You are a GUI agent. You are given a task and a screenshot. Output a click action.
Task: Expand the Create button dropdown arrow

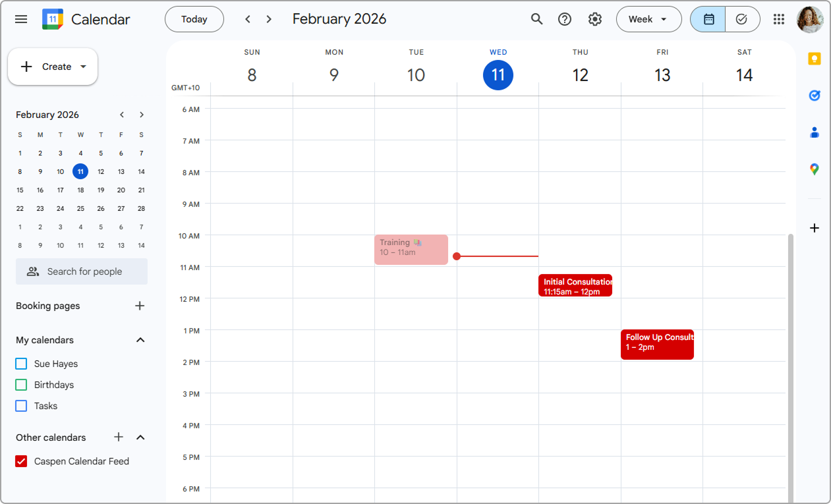(83, 67)
